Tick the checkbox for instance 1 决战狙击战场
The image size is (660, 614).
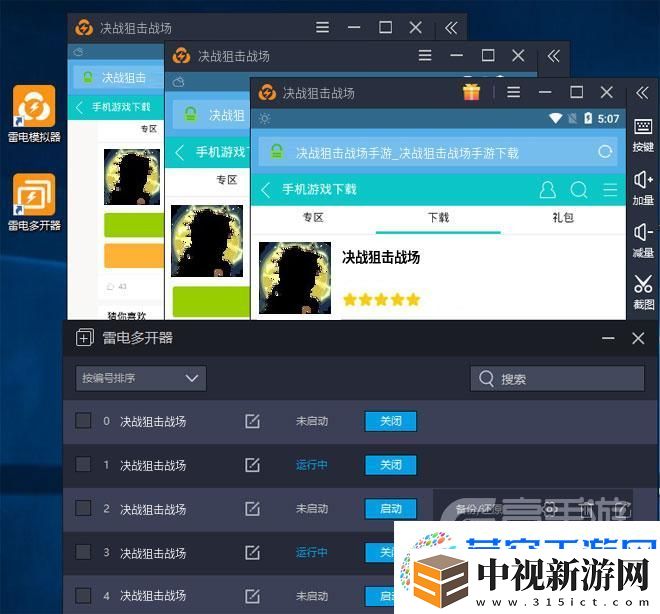[83, 464]
